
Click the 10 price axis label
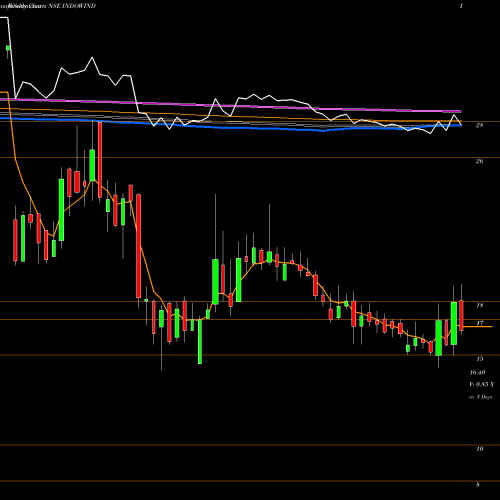[480, 449]
